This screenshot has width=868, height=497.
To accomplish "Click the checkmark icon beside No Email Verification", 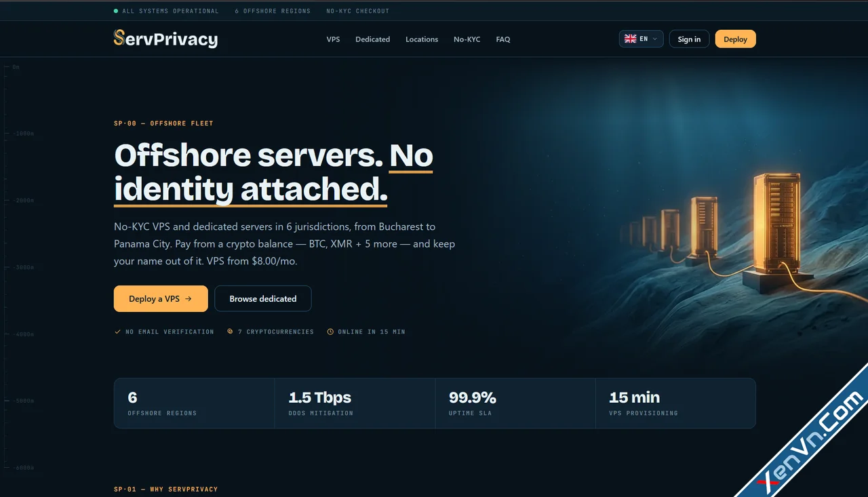I will click(118, 332).
